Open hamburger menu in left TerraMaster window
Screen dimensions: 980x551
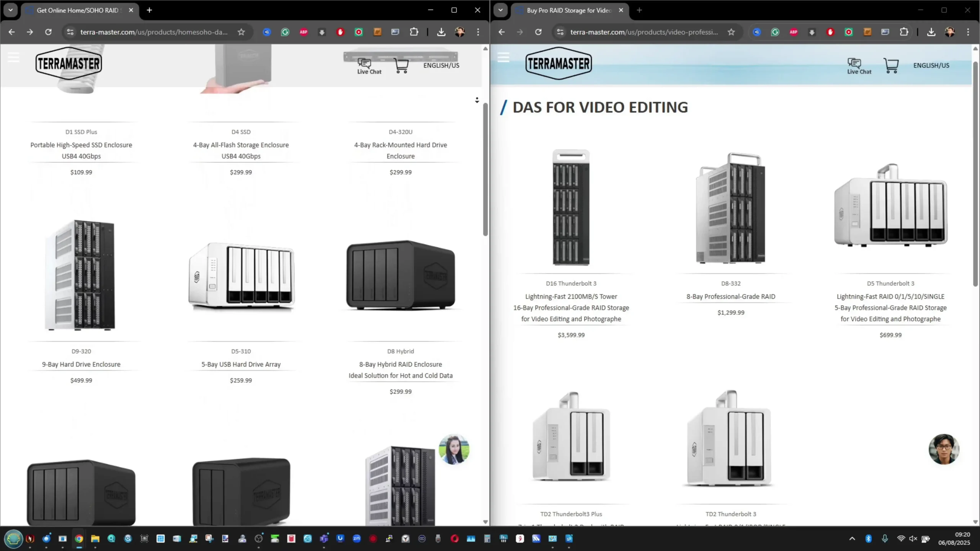tap(13, 57)
